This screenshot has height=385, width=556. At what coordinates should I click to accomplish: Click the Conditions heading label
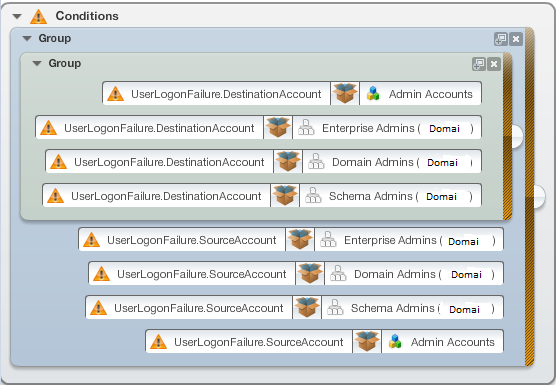point(87,16)
